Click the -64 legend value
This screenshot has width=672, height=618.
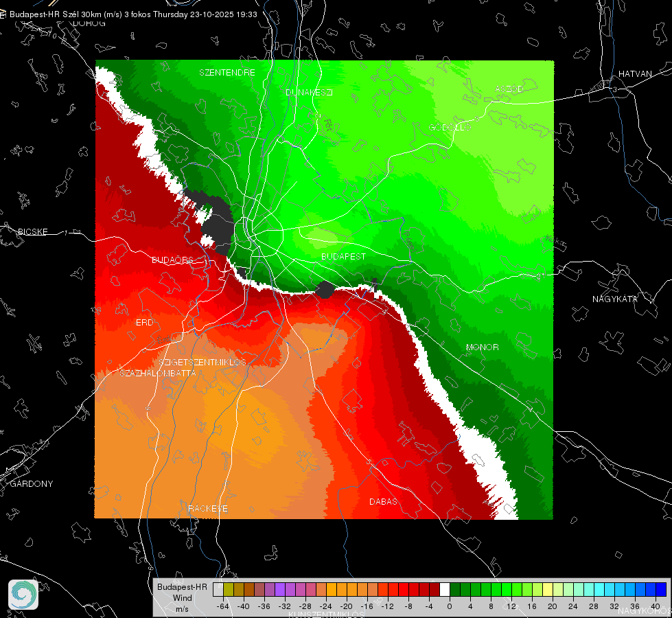tap(222, 606)
